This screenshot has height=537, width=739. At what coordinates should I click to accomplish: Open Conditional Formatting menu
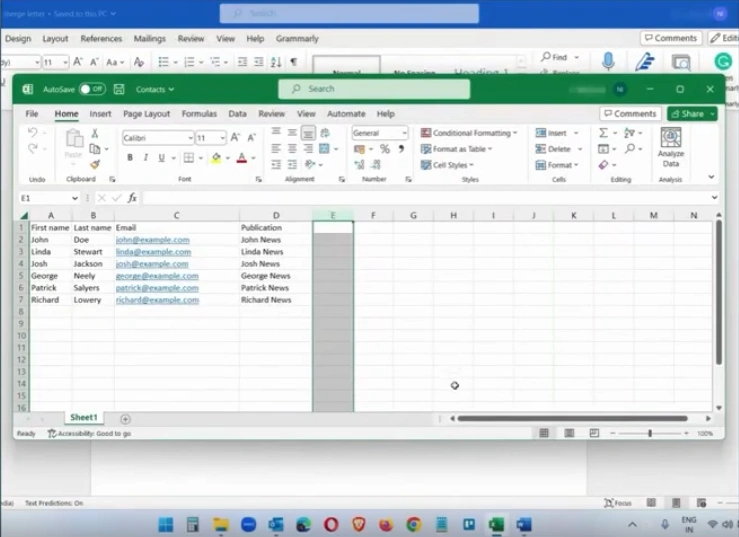point(468,133)
